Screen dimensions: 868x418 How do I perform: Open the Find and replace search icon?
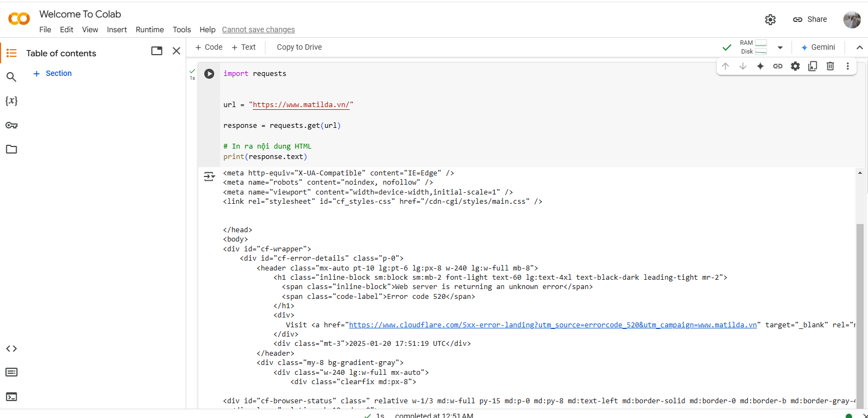[x=11, y=77]
